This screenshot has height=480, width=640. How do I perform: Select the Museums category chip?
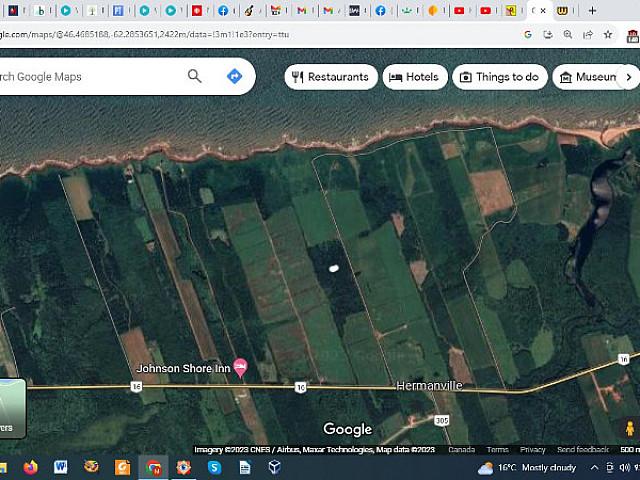coord(590,77)
